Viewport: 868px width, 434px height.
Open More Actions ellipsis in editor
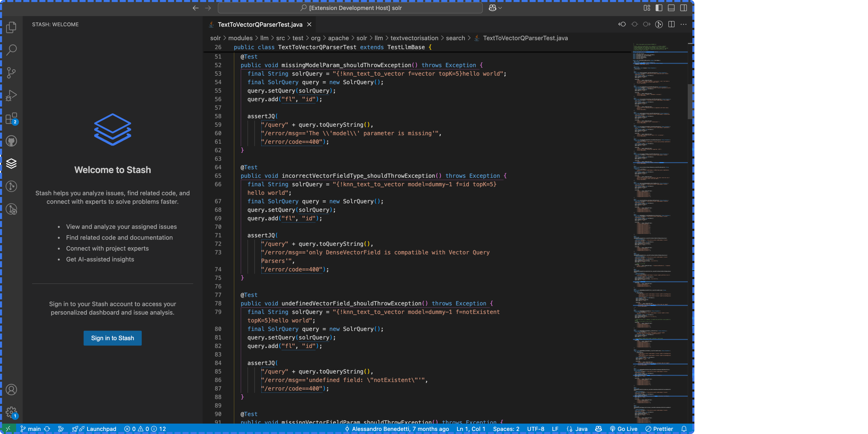coord(683,24)
